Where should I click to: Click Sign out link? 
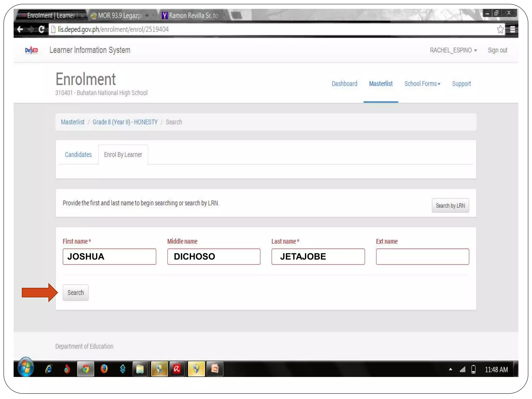pyautogui.click(x=497, y=50)
